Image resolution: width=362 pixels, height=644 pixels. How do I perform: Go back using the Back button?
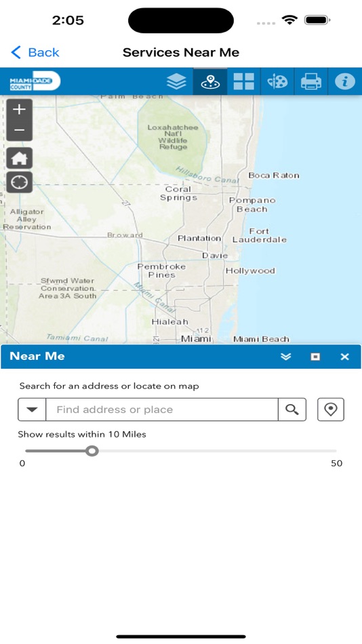click(35, 53)
